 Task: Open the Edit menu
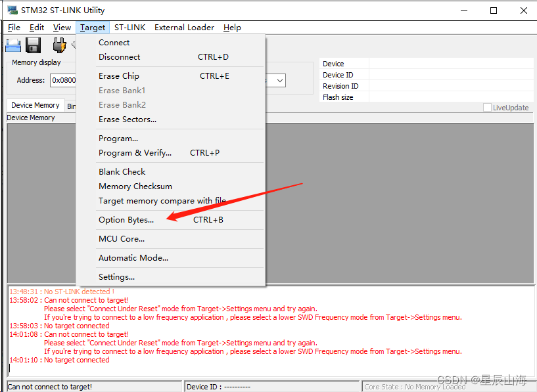click(37, 28)
